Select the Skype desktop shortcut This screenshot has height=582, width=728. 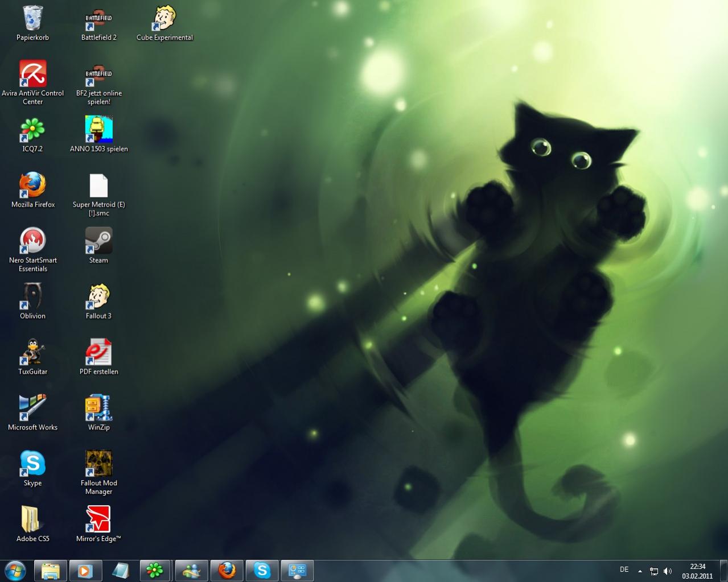coord(32,469)
